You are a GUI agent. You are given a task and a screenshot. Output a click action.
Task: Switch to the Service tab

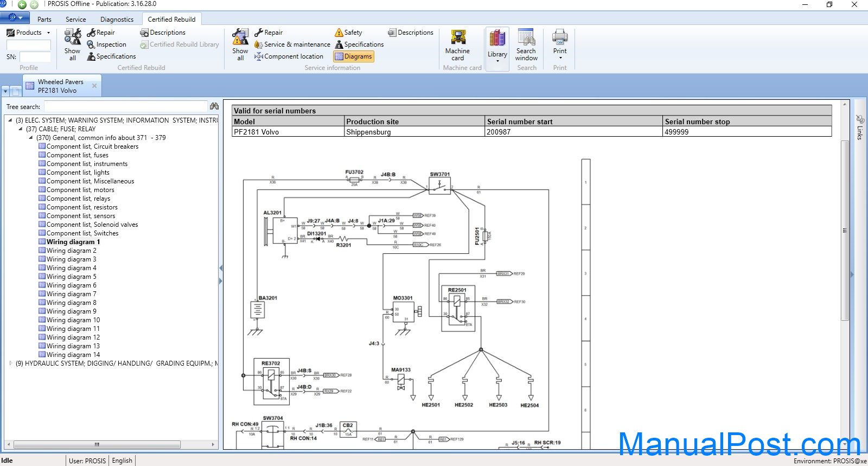(x=75, y=19)
